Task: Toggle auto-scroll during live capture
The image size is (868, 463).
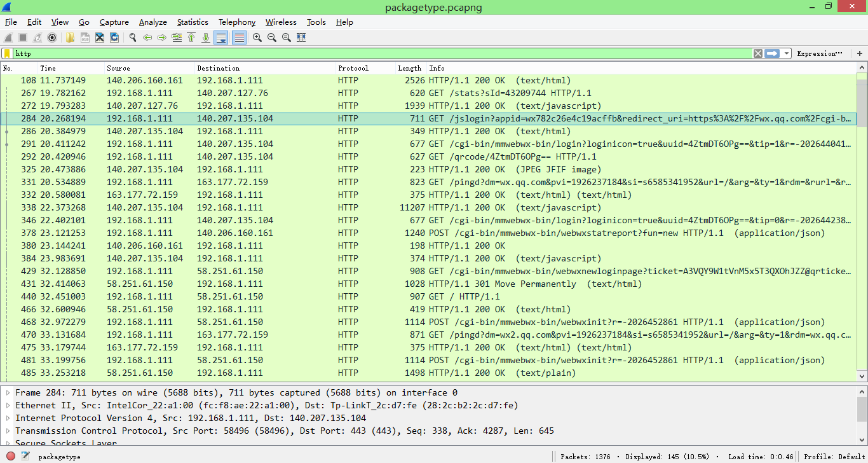Action: 221,38
